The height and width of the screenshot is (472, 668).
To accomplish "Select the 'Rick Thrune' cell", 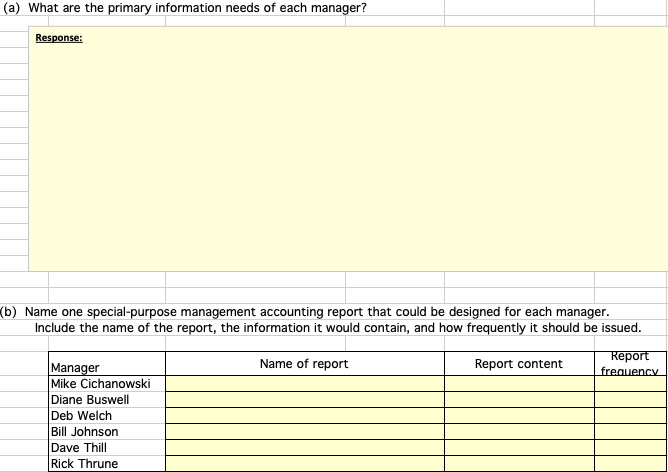I will [x=107, y=463].
